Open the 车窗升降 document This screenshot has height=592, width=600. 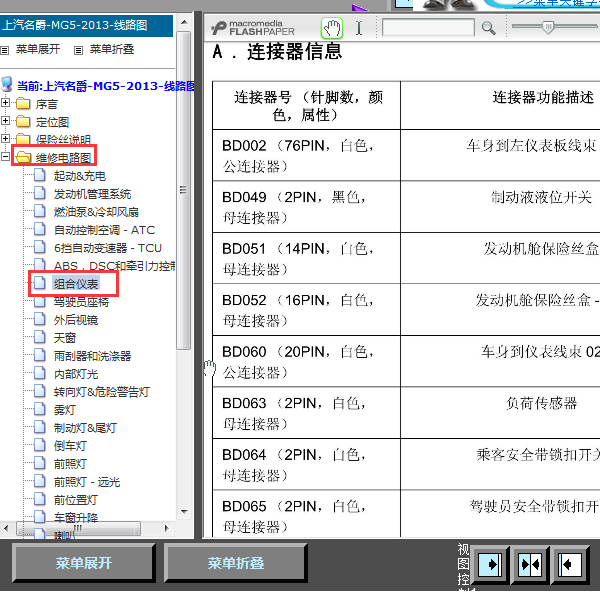[76, 518]
